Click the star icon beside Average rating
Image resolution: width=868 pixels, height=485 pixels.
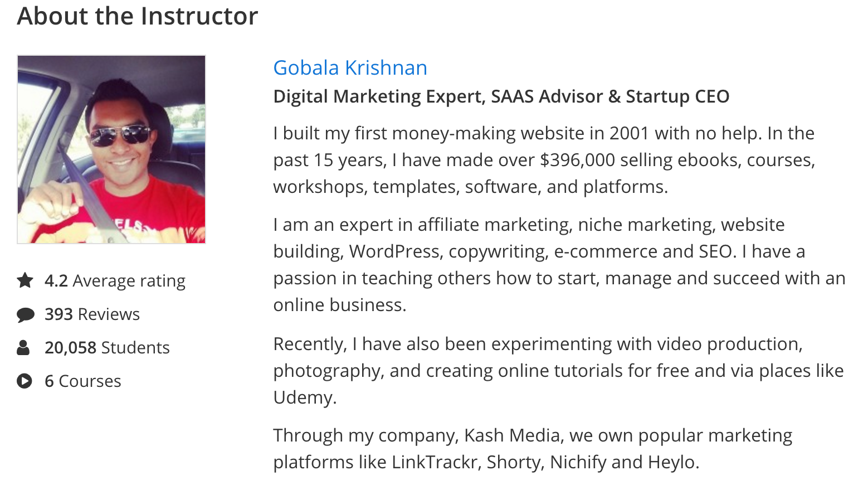coord(25,280)
